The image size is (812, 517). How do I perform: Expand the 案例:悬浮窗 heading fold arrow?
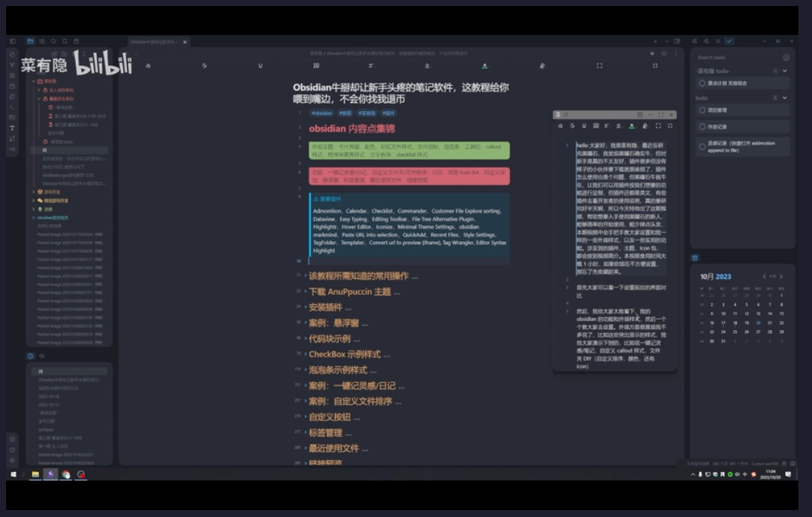click(306, 322)
